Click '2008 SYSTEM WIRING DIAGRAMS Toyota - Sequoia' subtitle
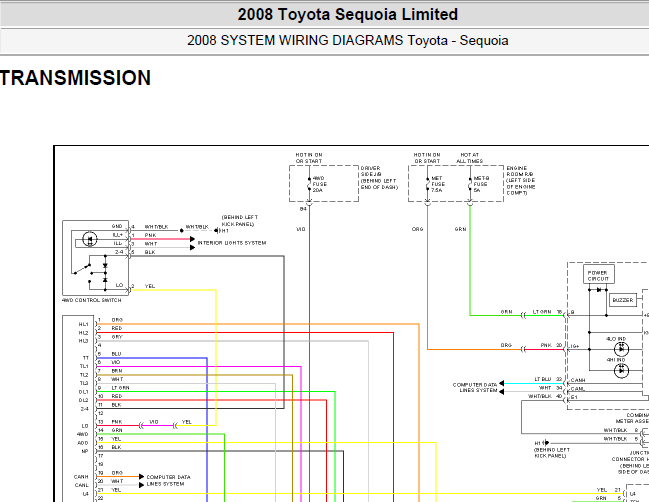Screen dimensions: 649x502 point(347,41)
